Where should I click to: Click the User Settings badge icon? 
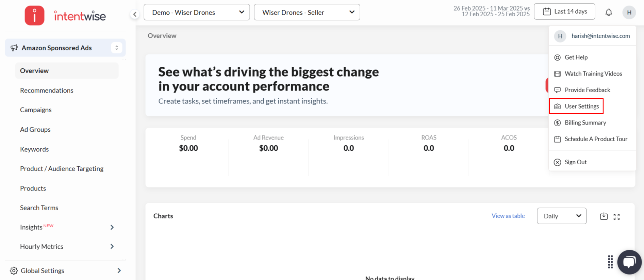point(557,106)
